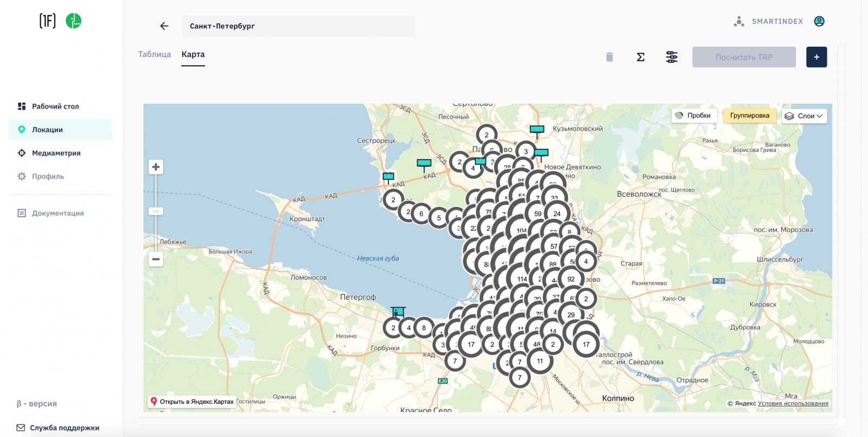
Task: Select the map cluster numbered 104
Action: coord(521,231)
